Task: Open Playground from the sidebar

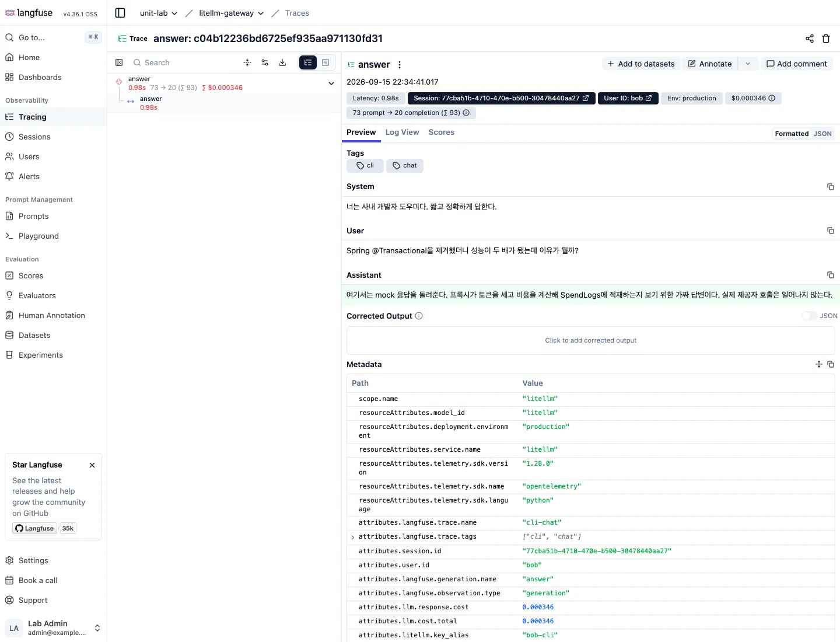Action: [53, 236]
